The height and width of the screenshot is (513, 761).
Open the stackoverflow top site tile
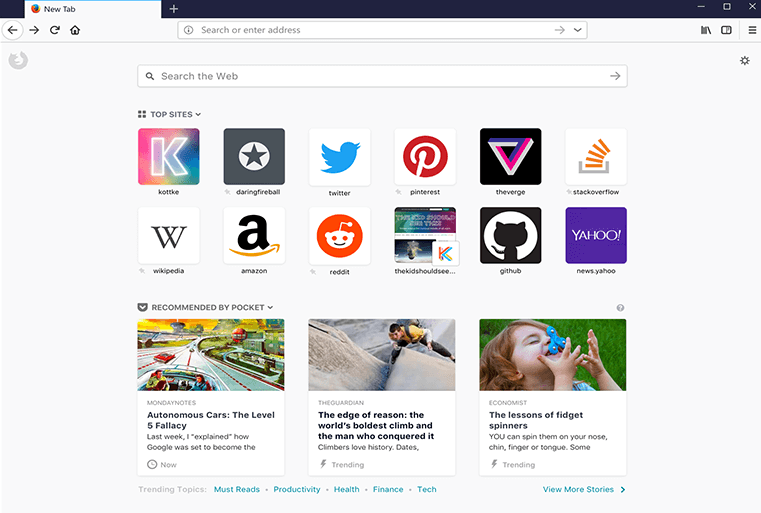[x=596, y=157]
